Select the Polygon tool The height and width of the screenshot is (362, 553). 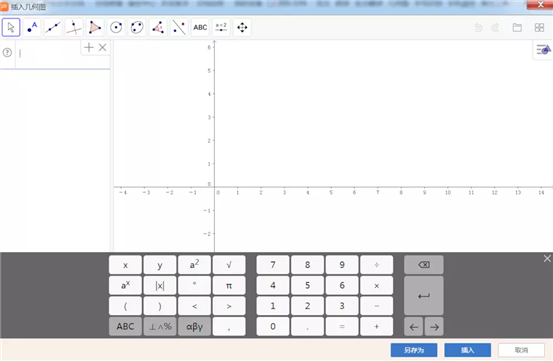(x=95, y=28)
